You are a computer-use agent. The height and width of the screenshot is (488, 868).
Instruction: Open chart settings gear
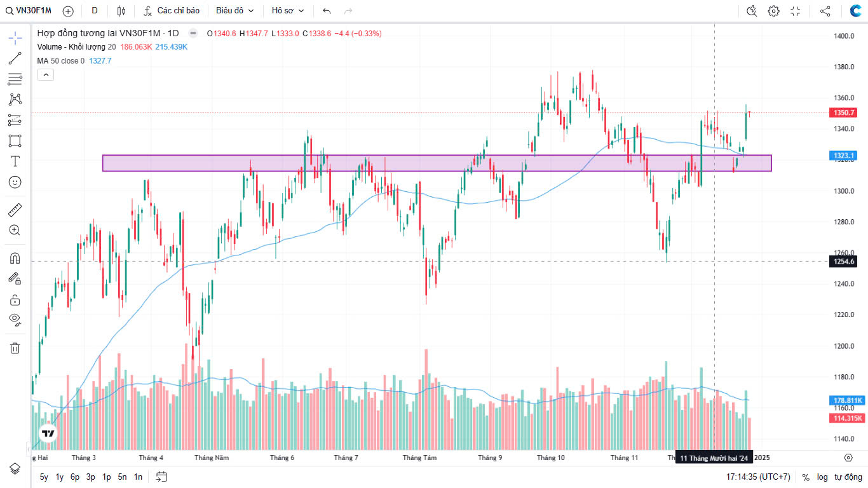(x=773, y=11)
